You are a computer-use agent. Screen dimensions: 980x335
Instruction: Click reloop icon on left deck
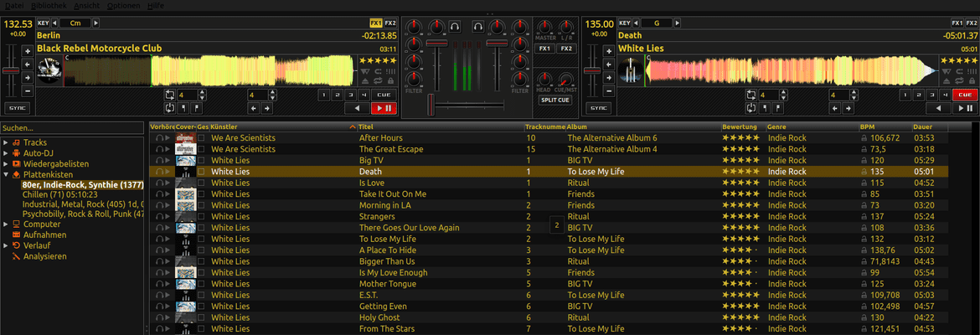point(170,108)
